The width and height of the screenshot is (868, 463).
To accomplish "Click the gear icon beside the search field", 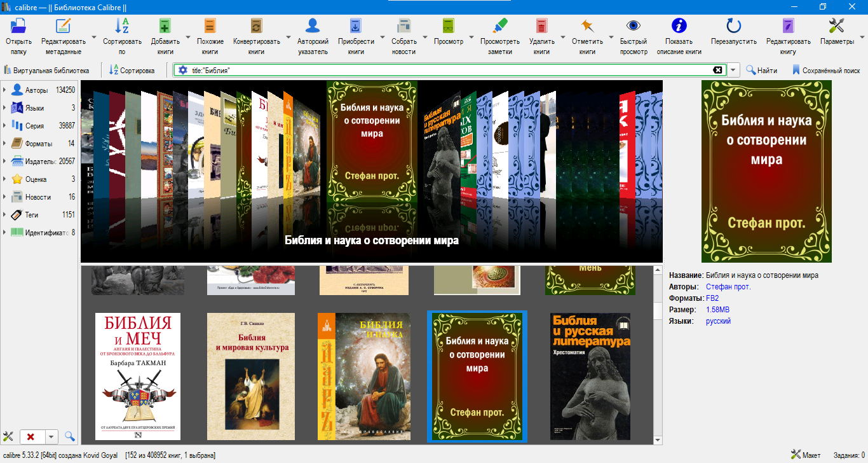I will [x=183, y=70].
